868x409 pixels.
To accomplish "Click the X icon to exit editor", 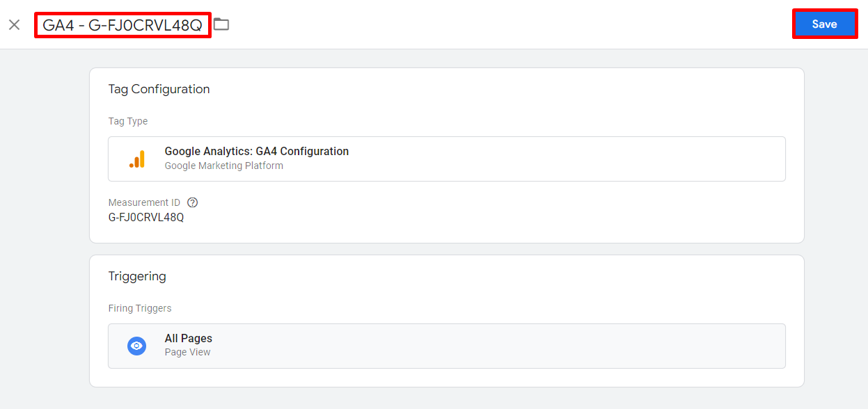I will pos(14,24).
